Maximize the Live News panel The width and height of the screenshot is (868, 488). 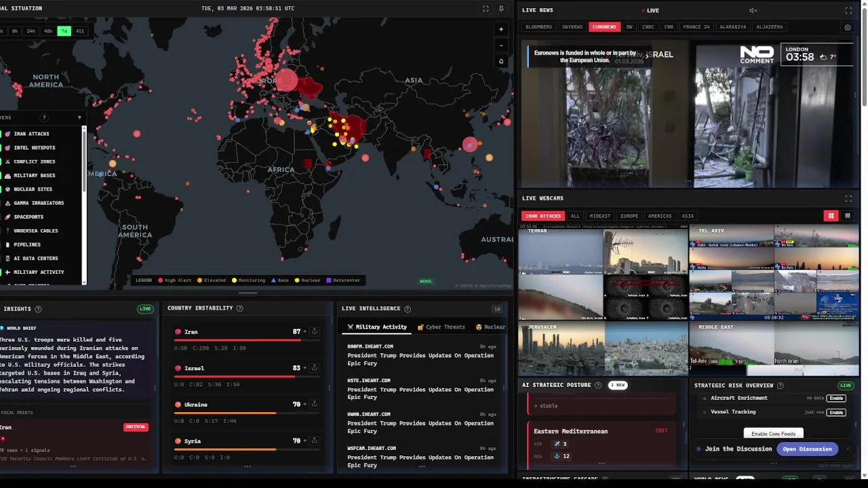pos(848,10)
